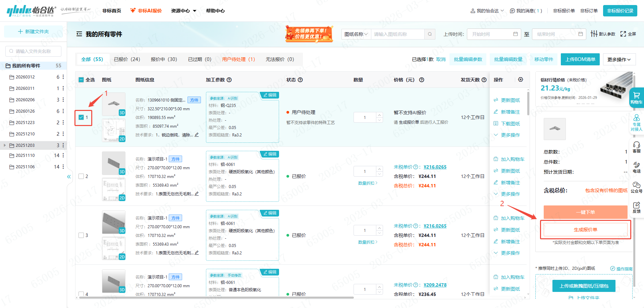Click the more-options dots for folder 20260312
The width and height of the screenshot is (644, 308).
63,77
